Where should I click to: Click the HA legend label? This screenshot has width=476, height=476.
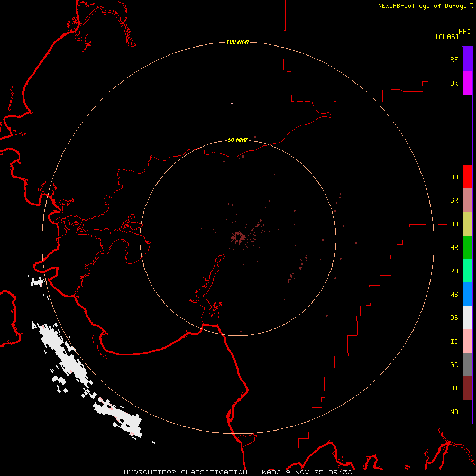[454, 177]
